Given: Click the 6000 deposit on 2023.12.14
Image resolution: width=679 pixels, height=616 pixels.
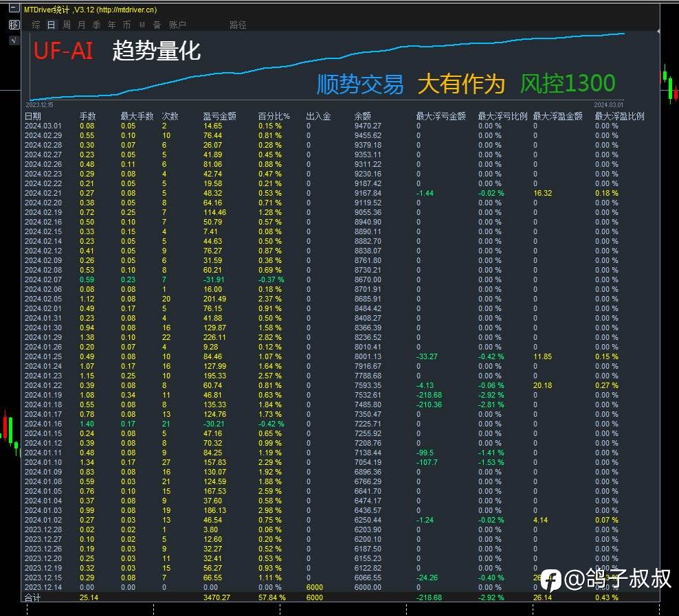Looking at the screenshot, I should pyautogui.click(x=314, y=587).
